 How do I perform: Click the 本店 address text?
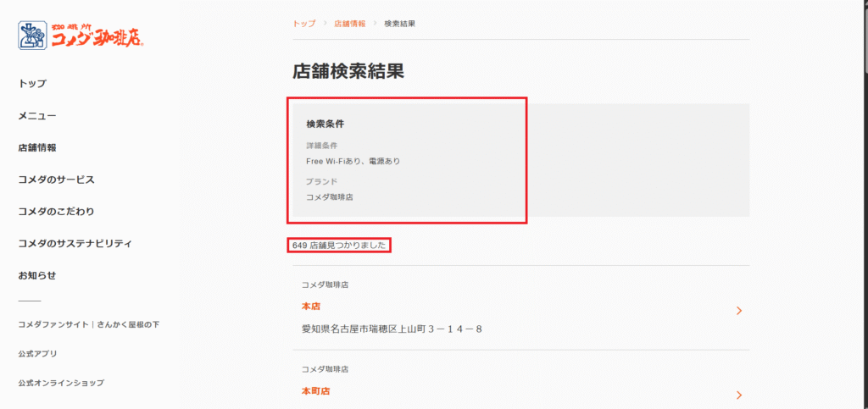[x=392, y=329]
